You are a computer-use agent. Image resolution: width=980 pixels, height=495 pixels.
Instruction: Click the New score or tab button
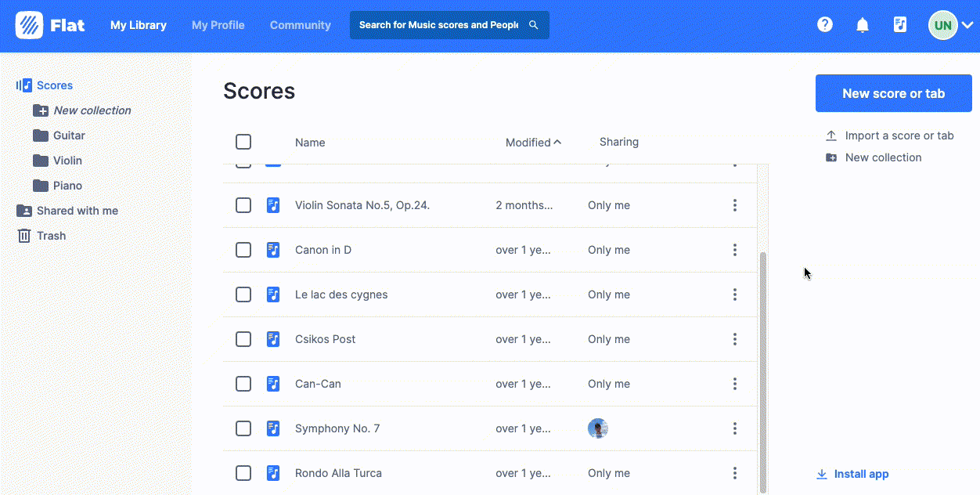[893, 93]
